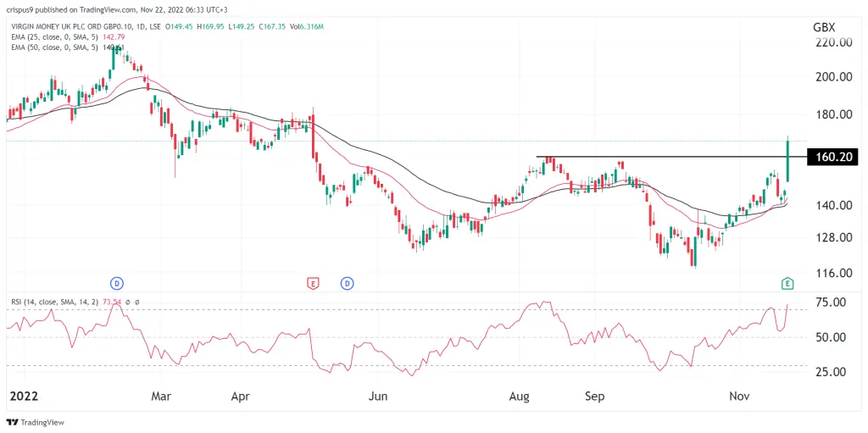Open the TradingView logo at the bottom
Screen dimensions: 868x433
(x=35, y=423)
